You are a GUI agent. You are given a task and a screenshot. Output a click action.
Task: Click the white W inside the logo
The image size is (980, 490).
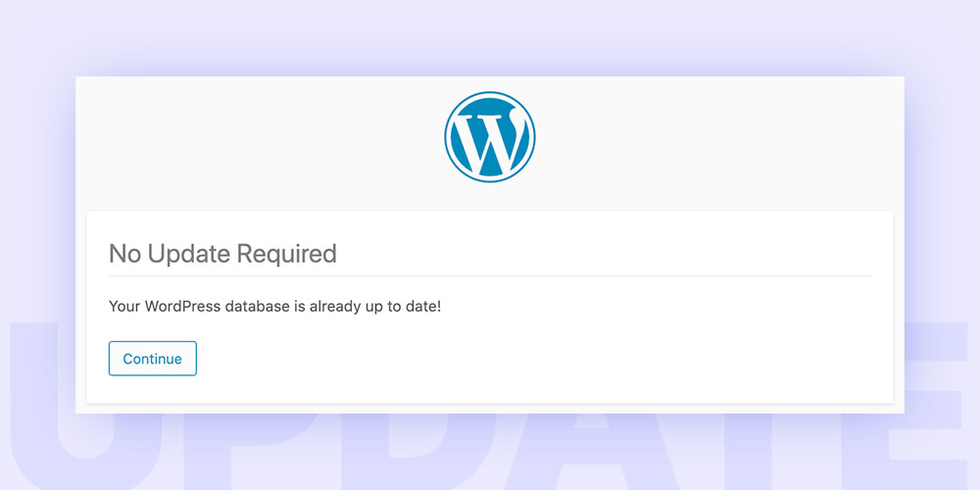pyautogui.click(x=489, y=144)
